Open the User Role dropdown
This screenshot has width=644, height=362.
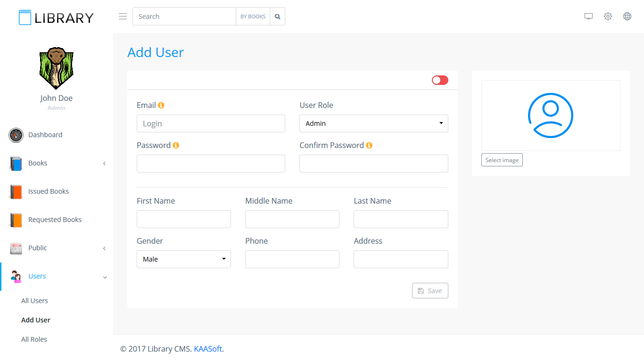coord(373,123)
